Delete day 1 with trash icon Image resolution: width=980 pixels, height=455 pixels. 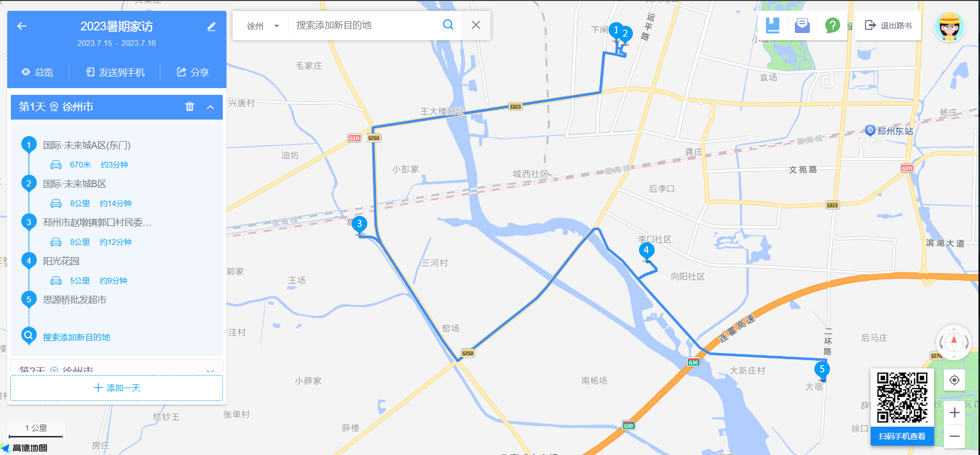point(190,107)
